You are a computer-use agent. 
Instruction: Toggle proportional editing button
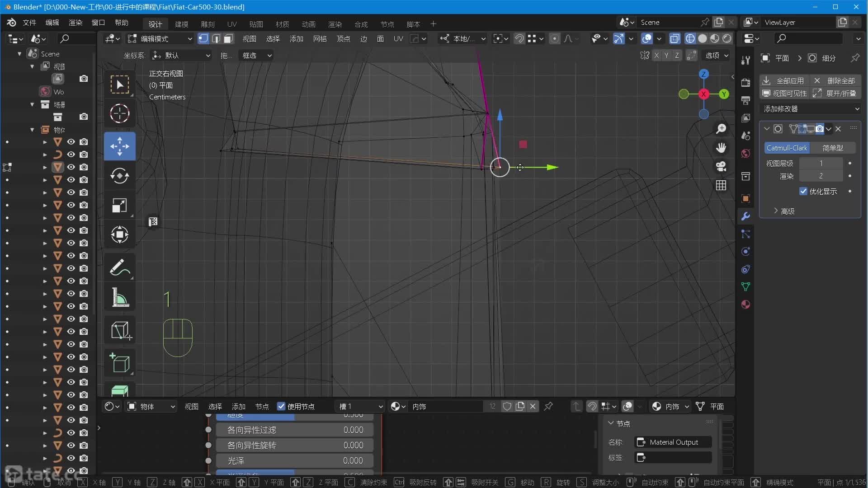554,39
